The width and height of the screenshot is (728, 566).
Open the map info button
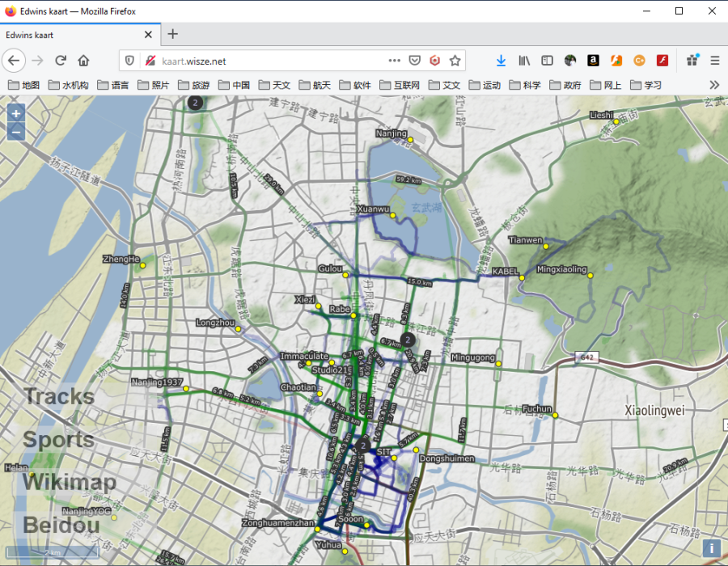[711, 548]
